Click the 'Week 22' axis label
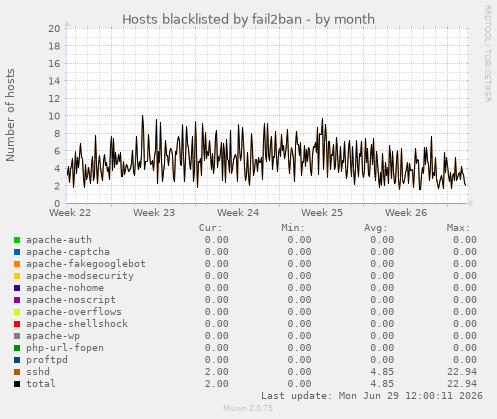Screen dimensions: 497x419 coord(70,213)
